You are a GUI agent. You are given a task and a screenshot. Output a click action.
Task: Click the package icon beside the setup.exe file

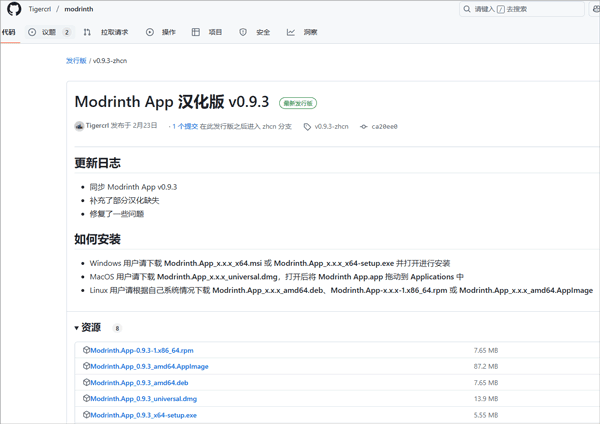(86, 414)
